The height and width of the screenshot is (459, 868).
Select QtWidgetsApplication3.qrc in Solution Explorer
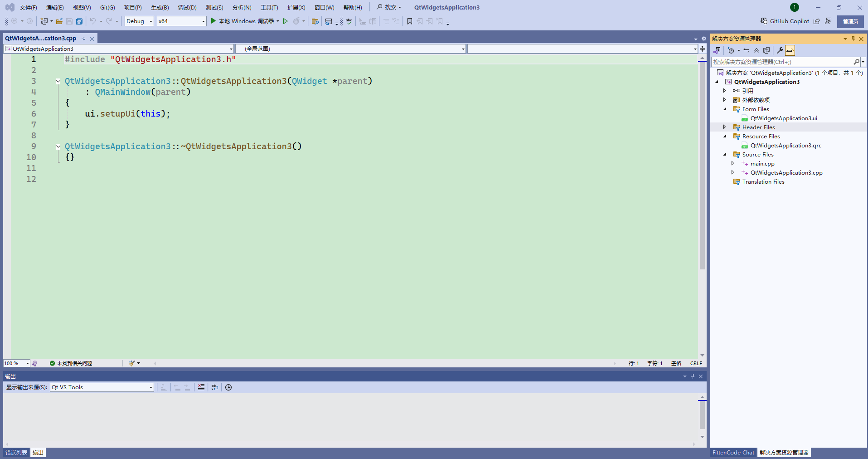(786, 145)
